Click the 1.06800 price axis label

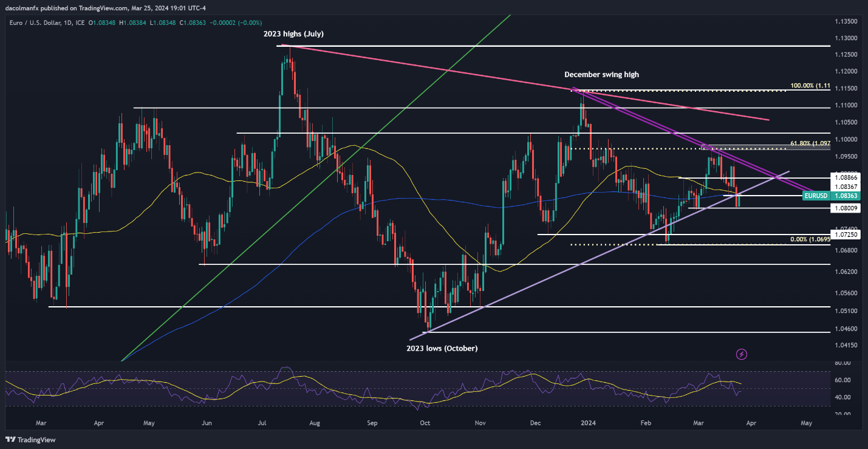point(846,250)
